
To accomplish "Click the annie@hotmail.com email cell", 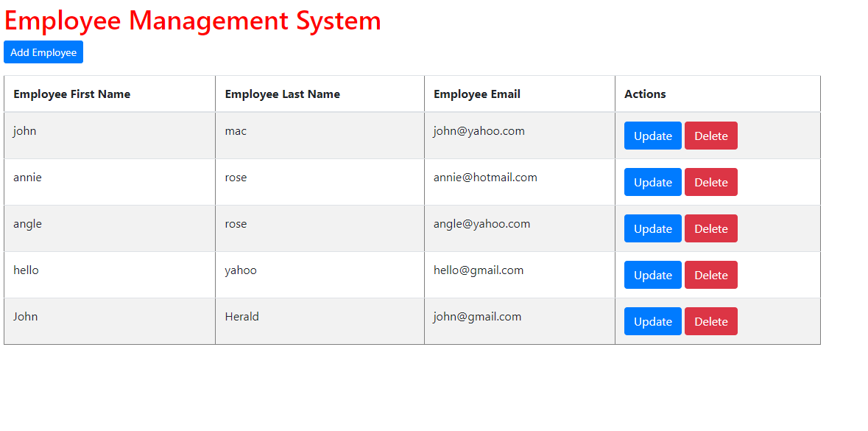I will (x=485, y=178).
